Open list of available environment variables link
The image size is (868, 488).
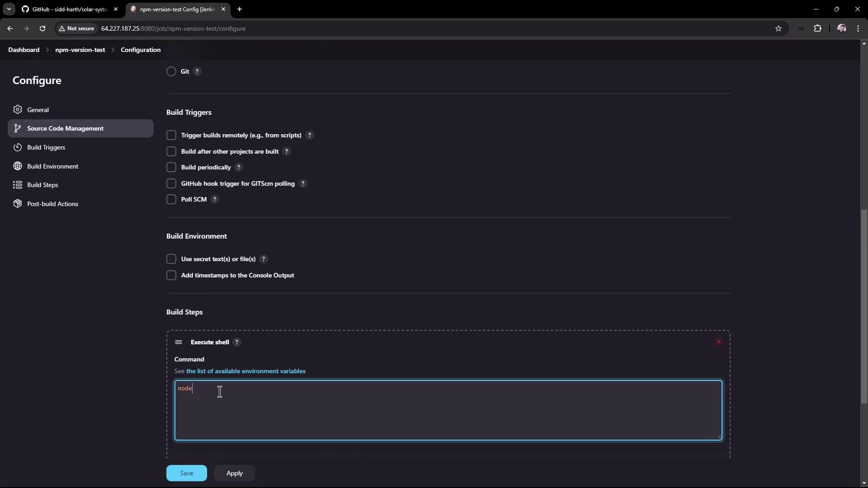pos(245,371)
